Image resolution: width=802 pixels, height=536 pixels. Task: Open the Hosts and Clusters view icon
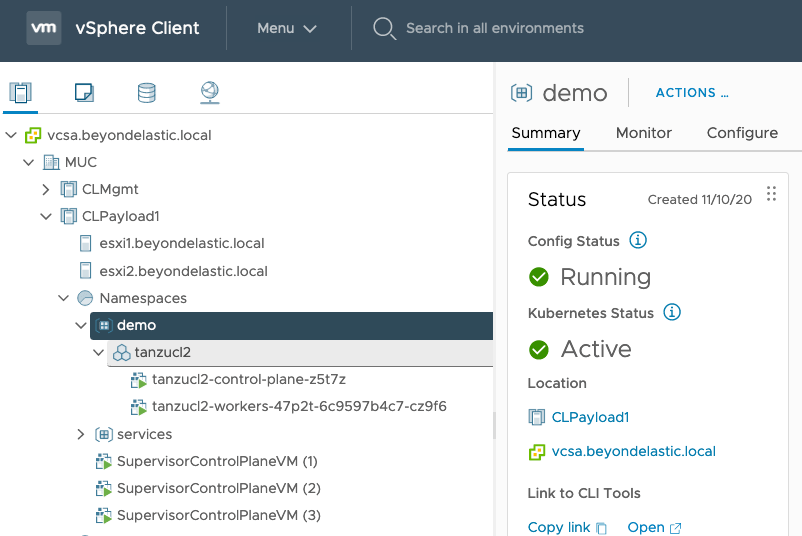coord(20,93)
